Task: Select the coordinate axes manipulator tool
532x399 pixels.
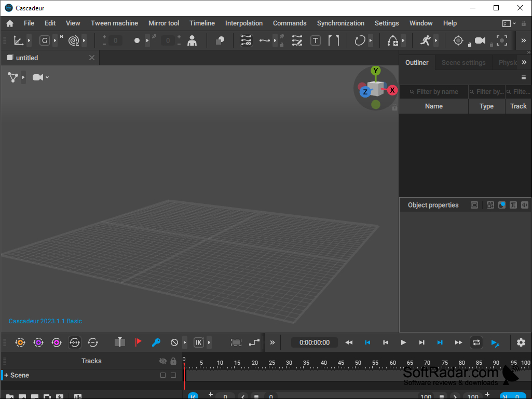Action: click(18, 40)
